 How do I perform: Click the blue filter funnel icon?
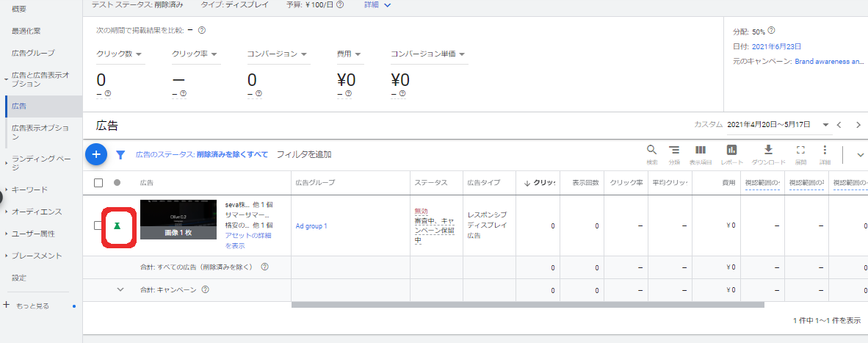pos(120,155)
